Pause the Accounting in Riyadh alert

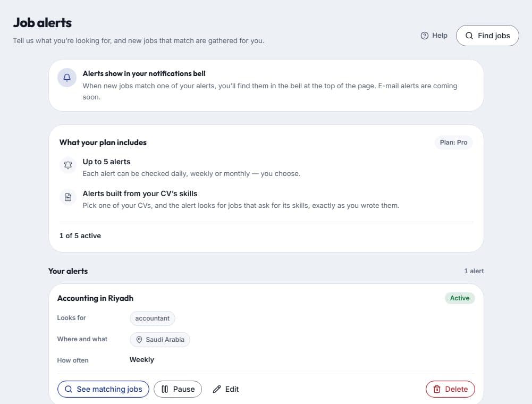[178, 389]
